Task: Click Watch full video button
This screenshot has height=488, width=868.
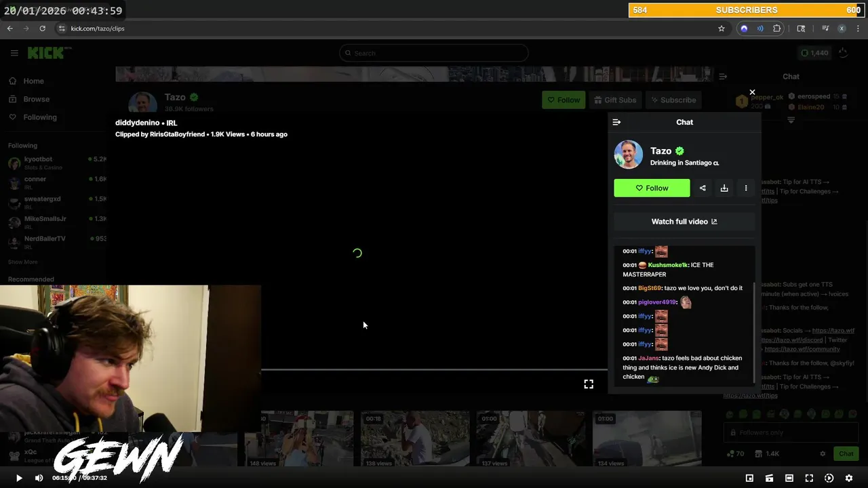Action: point(684,222)
